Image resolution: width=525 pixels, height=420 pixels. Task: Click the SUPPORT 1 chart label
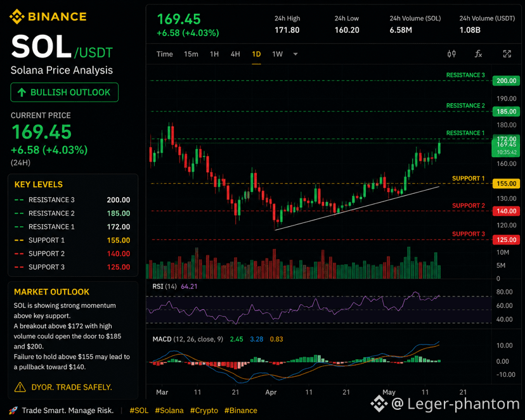click(469, 179)
